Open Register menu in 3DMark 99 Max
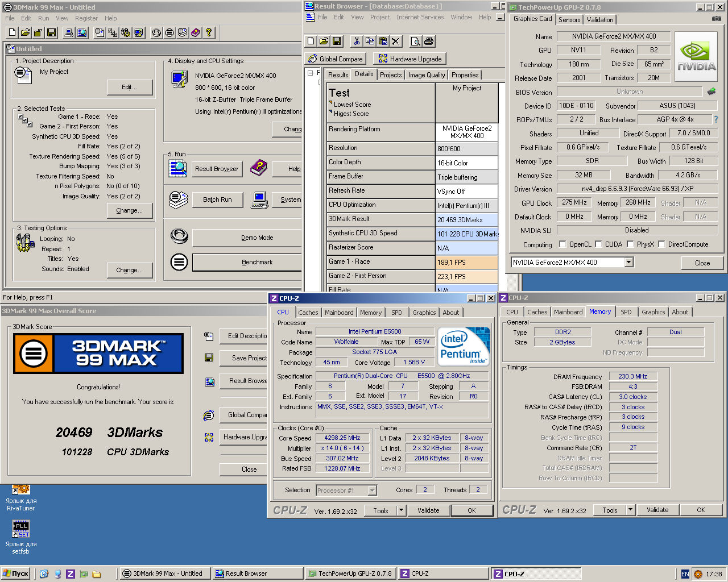This screenshot has height=582, width=728. 86,18
